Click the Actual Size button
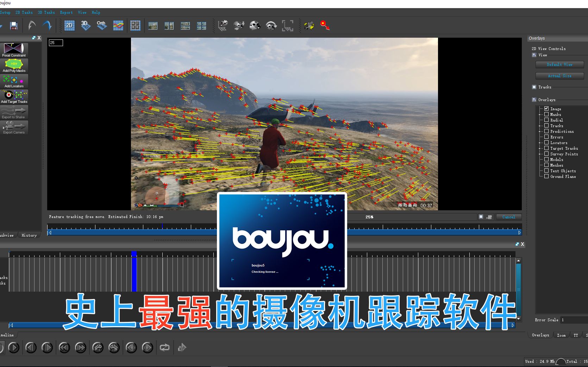This screenshot has width=588, height=367. click(x=559, y=76)
